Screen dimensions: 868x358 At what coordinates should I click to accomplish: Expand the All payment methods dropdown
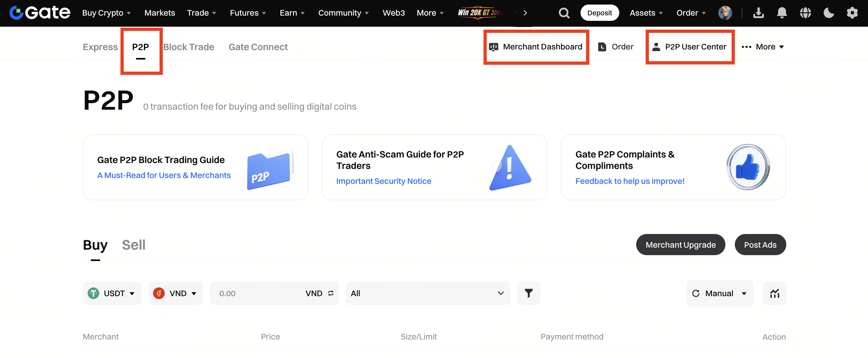click(x=427, y=293)
